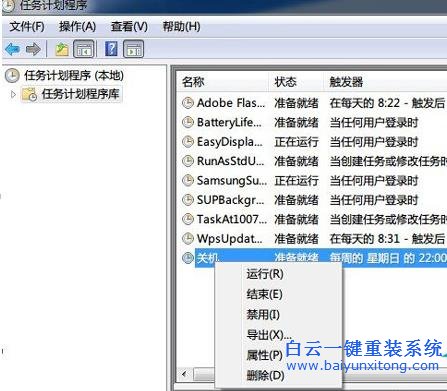447x391 pixels.
Task: Select the Adobe Flas... task name
Action: click(231, 103)
